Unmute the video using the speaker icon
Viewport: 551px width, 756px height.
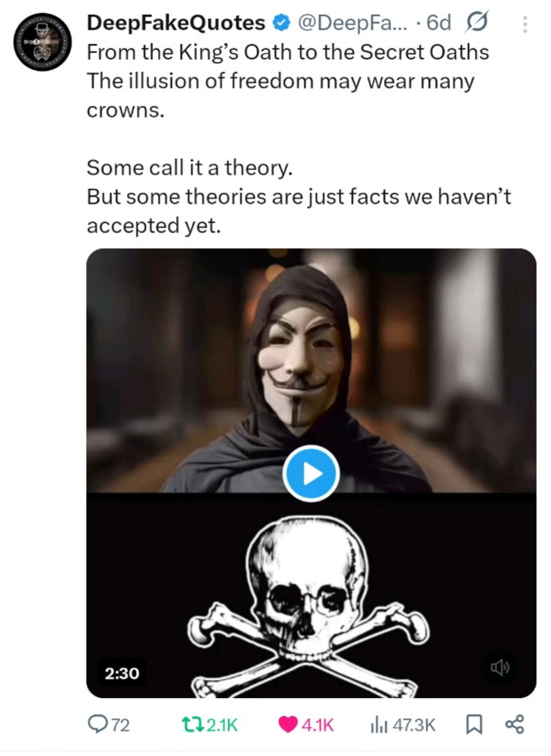pos(500,668)
